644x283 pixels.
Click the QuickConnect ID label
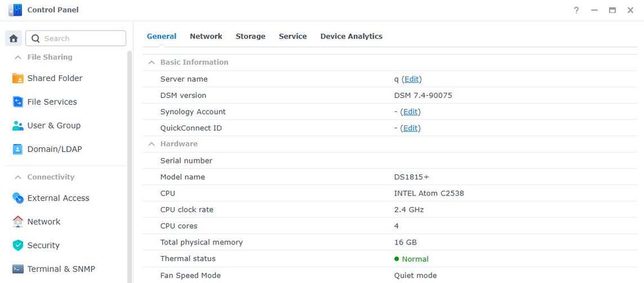coord(191,128)
